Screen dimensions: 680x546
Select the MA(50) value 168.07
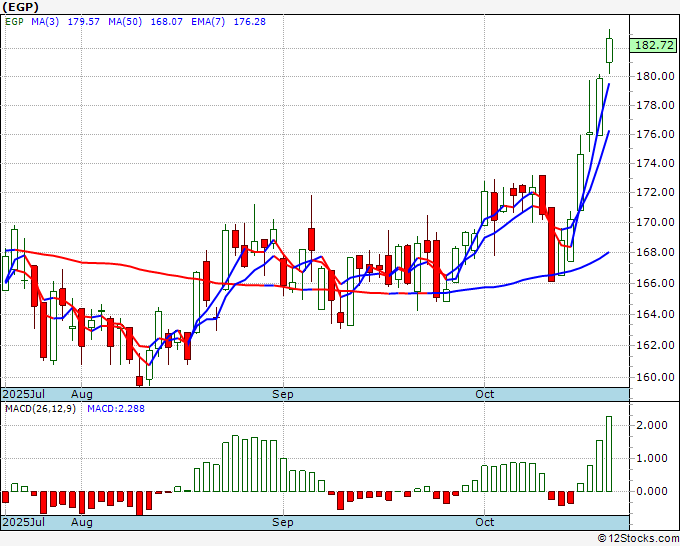tap(167, 22)
